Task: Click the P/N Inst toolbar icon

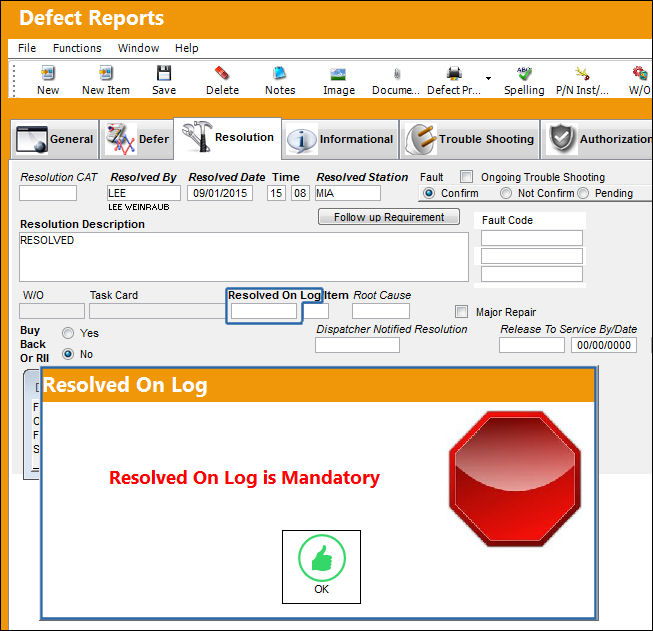Action: (x=582, y=74)
